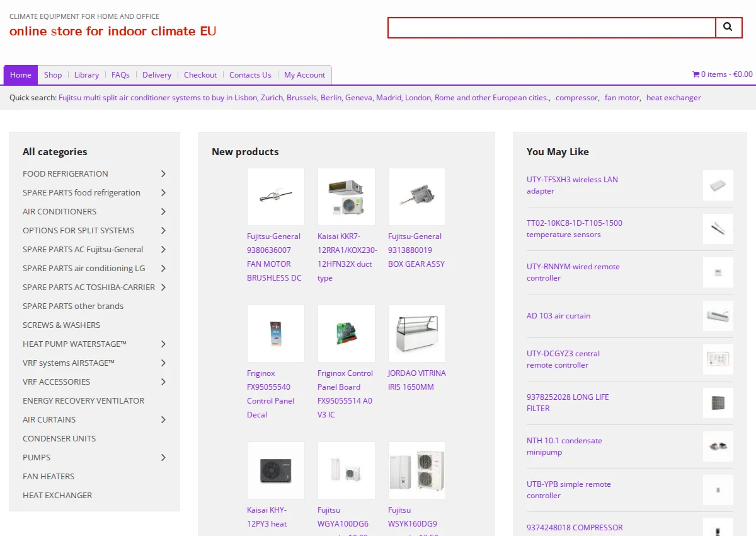Open the Friginox Control Panel Decal thumbnail
Image resolution: width=756 pixels, height=536 pixels.
coord(276,334)
